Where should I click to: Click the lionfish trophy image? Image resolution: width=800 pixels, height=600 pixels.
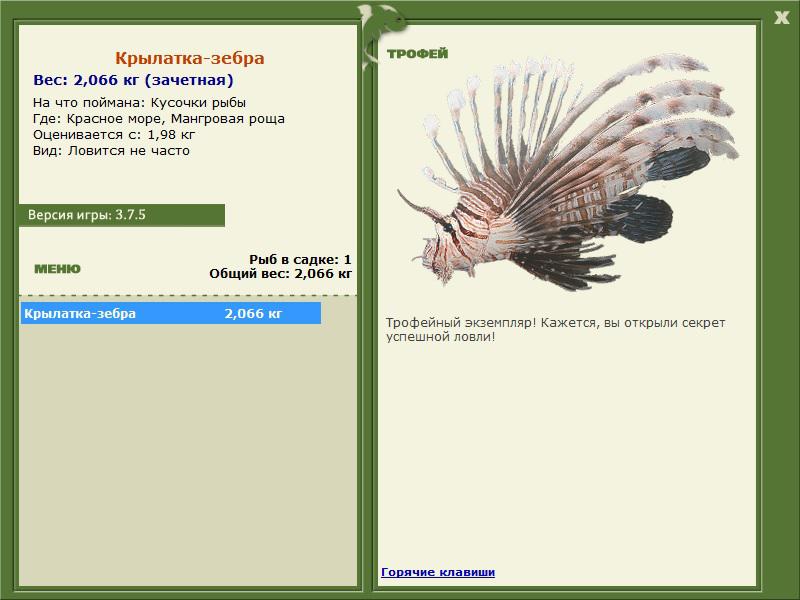[x=568, y=172]
